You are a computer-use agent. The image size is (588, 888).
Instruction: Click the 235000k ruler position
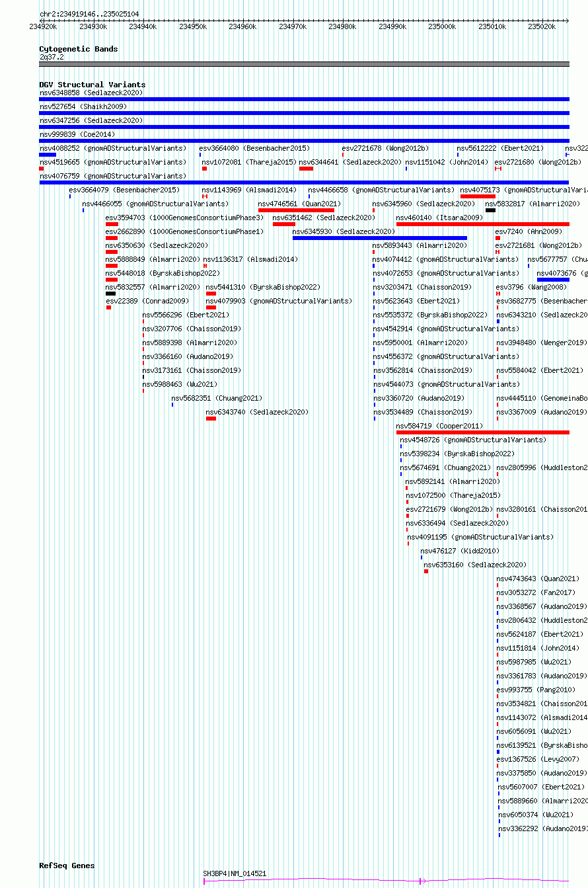(x=442, y=26)
